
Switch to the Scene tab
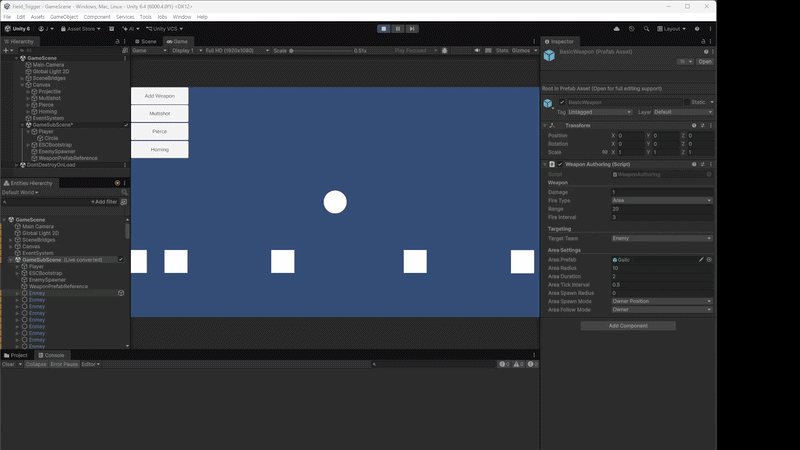[146, 41]
